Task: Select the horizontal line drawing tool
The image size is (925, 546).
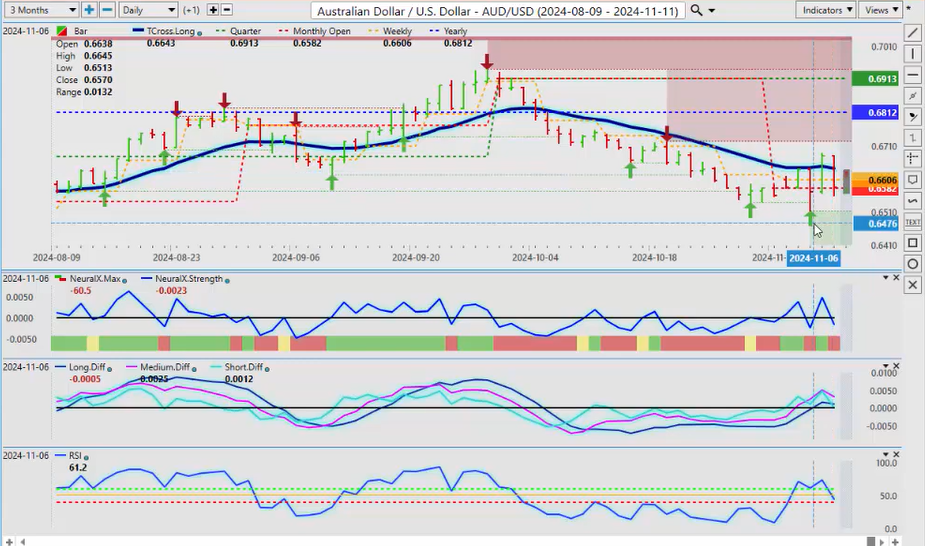Action: pos(912,74)
